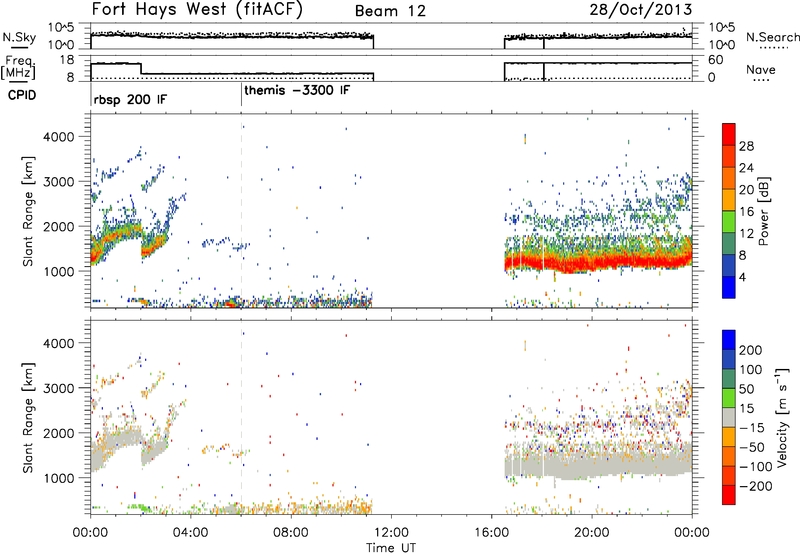This screenshot has height=554, width=800.
Task: Click the '20:00' time tick label
Action: click(591, 533)
